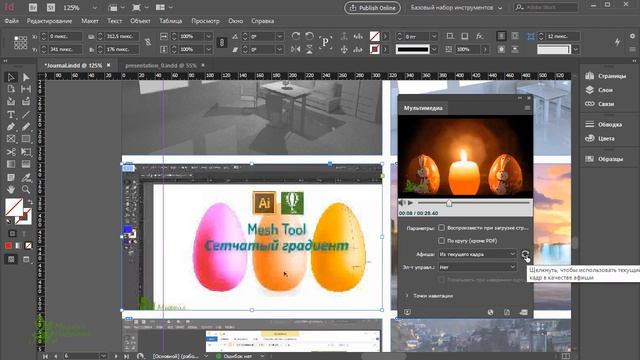Image resolution: width=640 pixels, height=360 pixels.
Task: Select the Pencil tool
Action: (26, 127)
